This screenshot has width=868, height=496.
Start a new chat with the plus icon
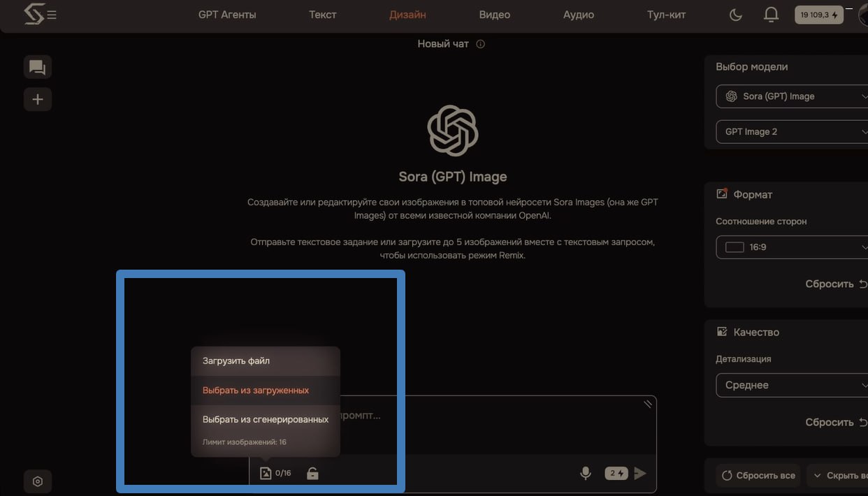point(38,99)
